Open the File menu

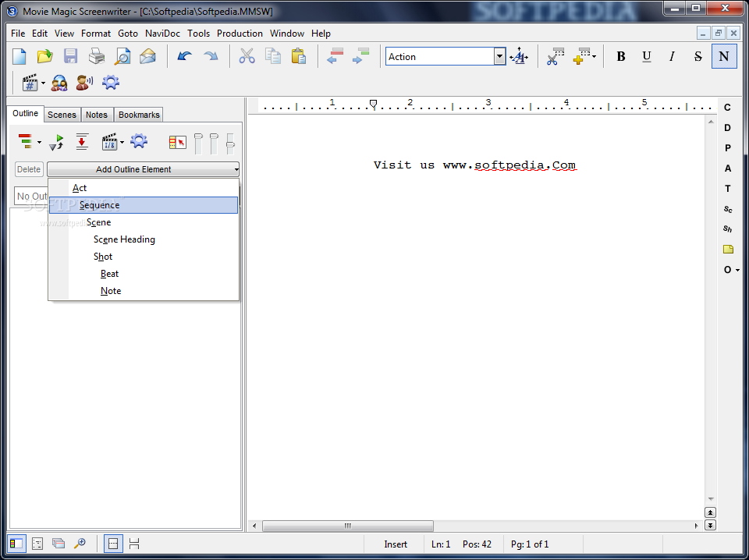click(18, 34)
